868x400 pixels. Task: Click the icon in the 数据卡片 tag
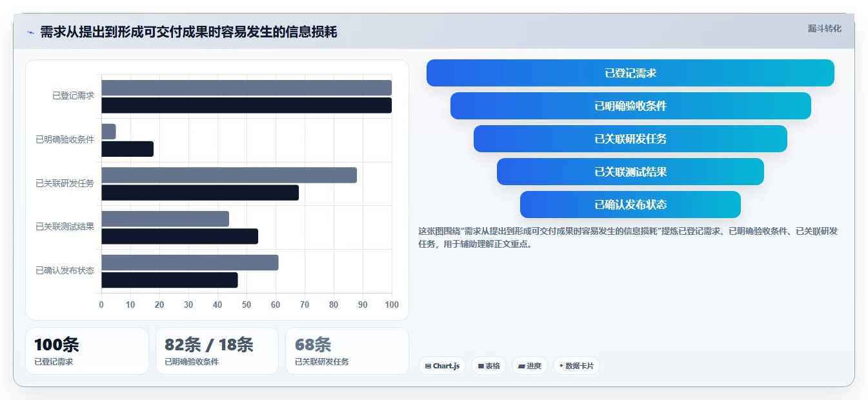click(x=561, y=366)
